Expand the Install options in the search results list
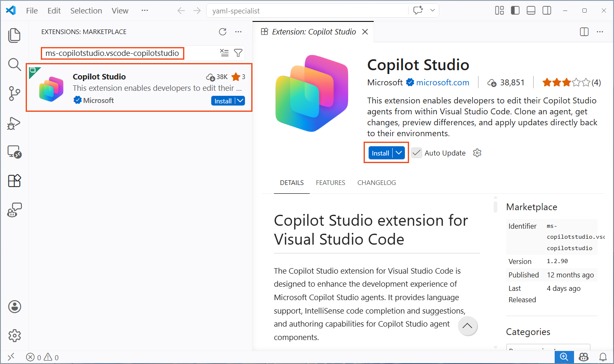 tap(239, 100)
